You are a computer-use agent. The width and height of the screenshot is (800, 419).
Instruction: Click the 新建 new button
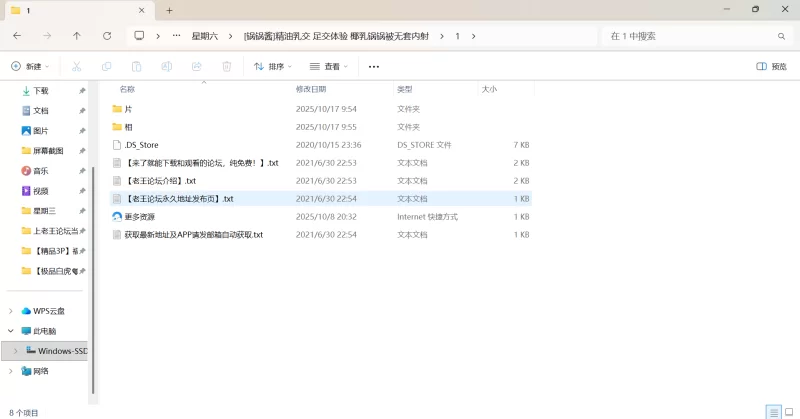pyautogui.click(x=29, y=66)
